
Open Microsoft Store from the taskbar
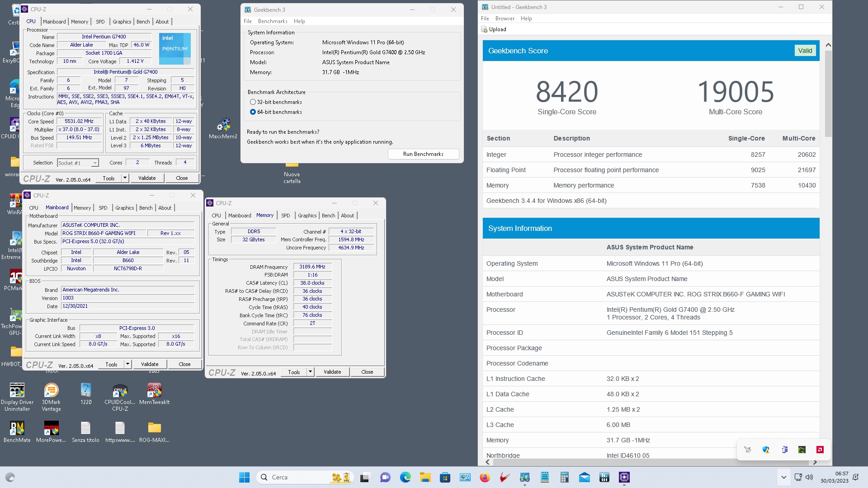[x=445, y=477]
